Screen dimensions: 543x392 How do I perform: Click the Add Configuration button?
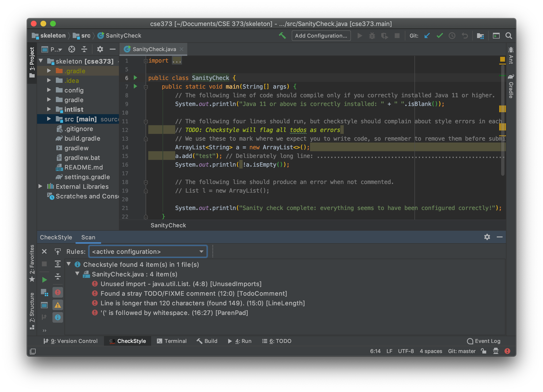pos(321,35)
